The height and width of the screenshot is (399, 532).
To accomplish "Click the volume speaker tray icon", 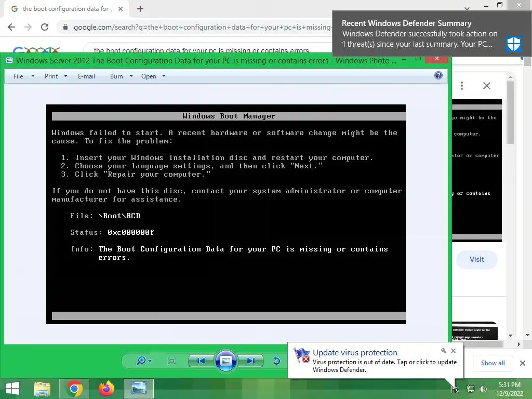I will click(x=483, y=389).
